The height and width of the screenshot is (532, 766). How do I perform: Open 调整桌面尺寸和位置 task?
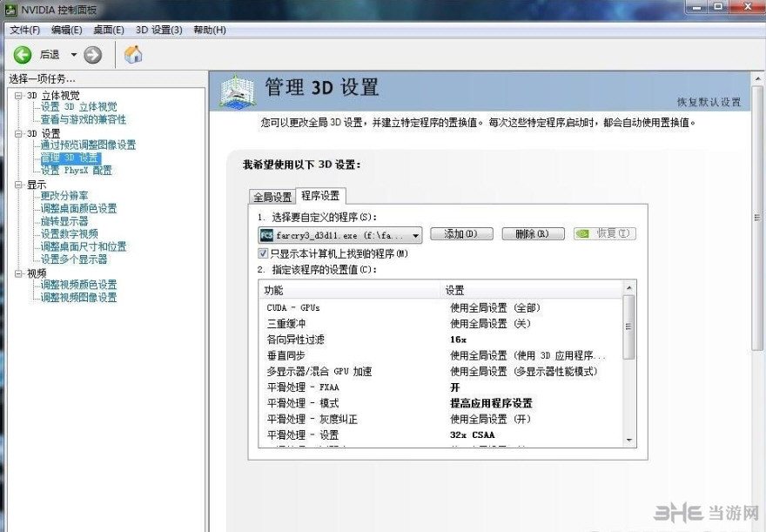84,246
